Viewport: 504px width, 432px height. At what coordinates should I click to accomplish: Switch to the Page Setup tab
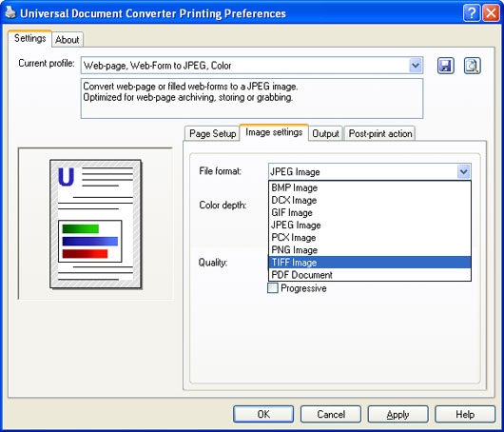(x=212, y=133)
